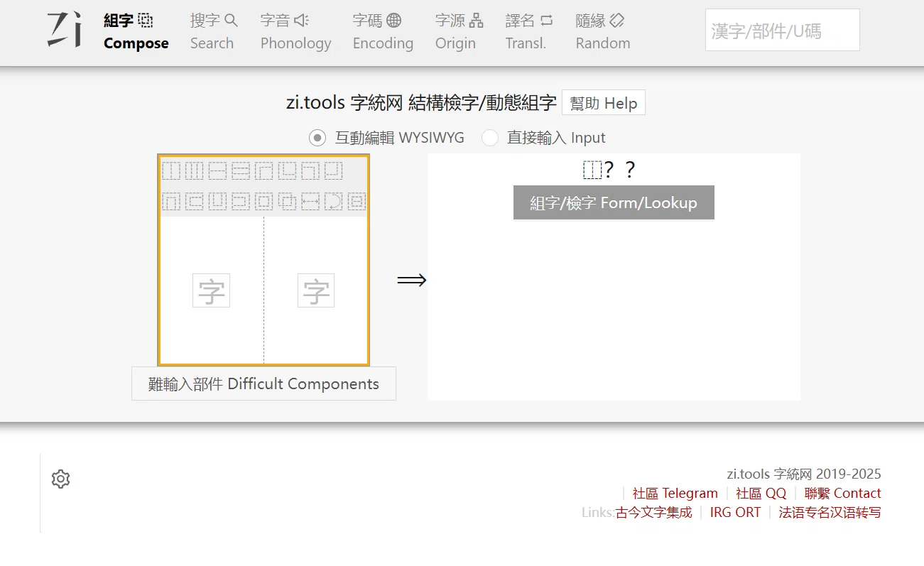Open settings via the gear icon
This screenshot has height=566, width=924.
[61, 479]
